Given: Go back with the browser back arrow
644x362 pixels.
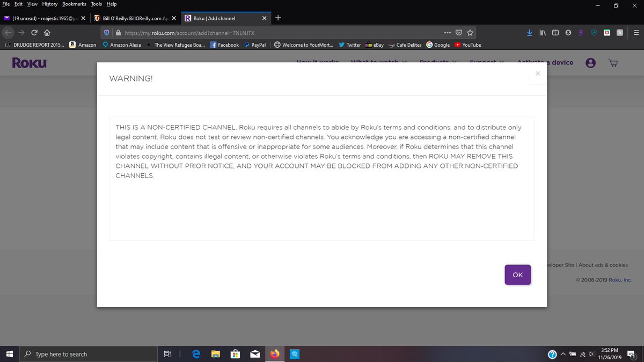Looking at the screenshot, I should point(9,32).
